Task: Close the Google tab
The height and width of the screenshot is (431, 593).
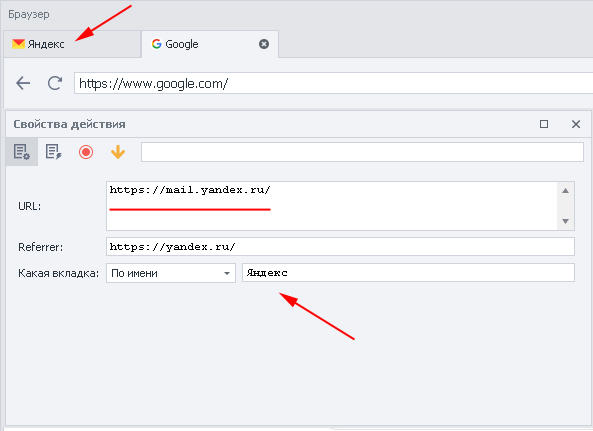Action: coord(264,44)
